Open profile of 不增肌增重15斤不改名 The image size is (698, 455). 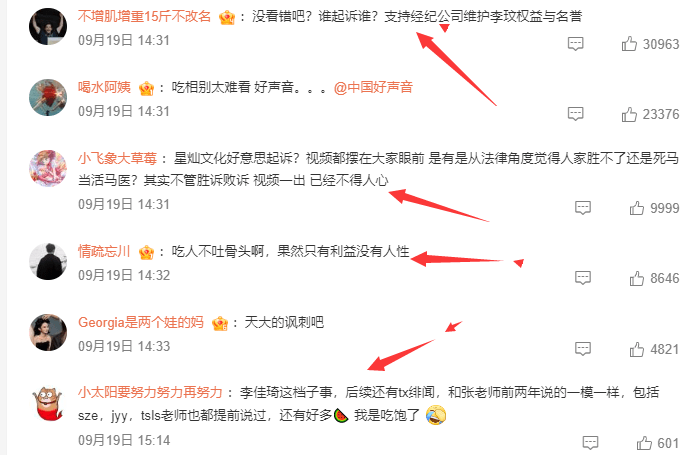click(x=144, y=16)
